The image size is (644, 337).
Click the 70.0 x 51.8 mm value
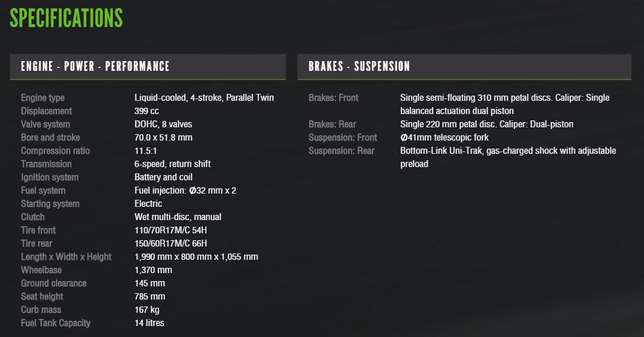[163, 138]
